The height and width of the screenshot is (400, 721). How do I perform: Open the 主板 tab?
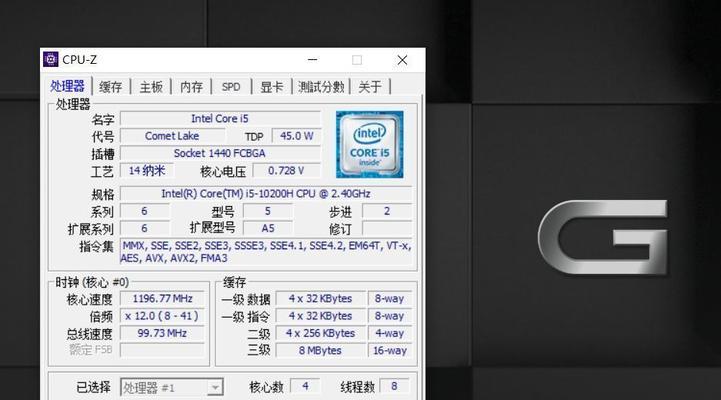pyautogui.click(x=151, y=87)
